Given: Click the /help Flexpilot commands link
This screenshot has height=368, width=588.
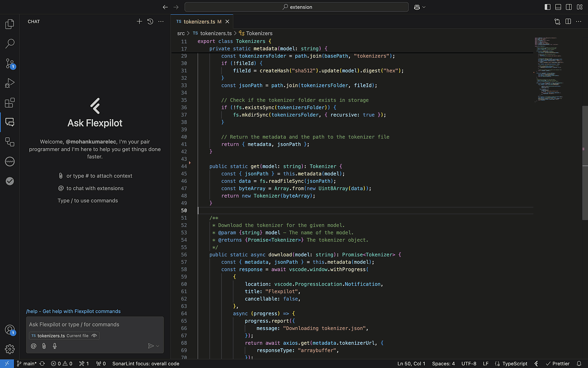Looking at the screenshot, I should (x=73, y=311).
